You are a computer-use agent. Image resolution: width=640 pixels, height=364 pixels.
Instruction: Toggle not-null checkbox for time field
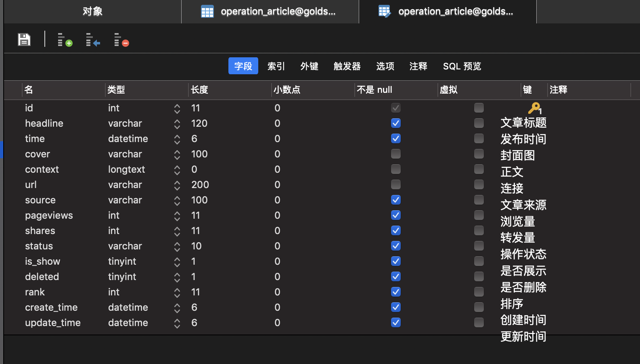pos(396,138)
